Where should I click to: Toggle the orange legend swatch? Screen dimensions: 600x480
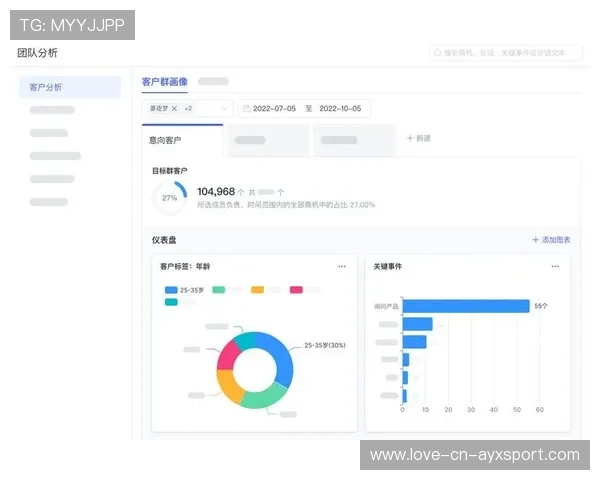[x=257, y=290]
